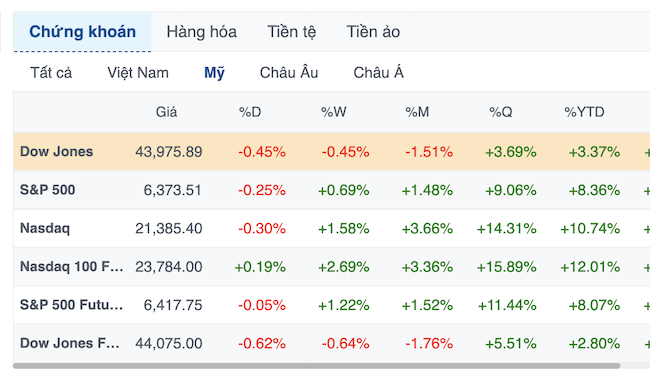Viewport: 650px width, 381px height.
Task: Select the Việt Nam market filter
Action: 138,73
